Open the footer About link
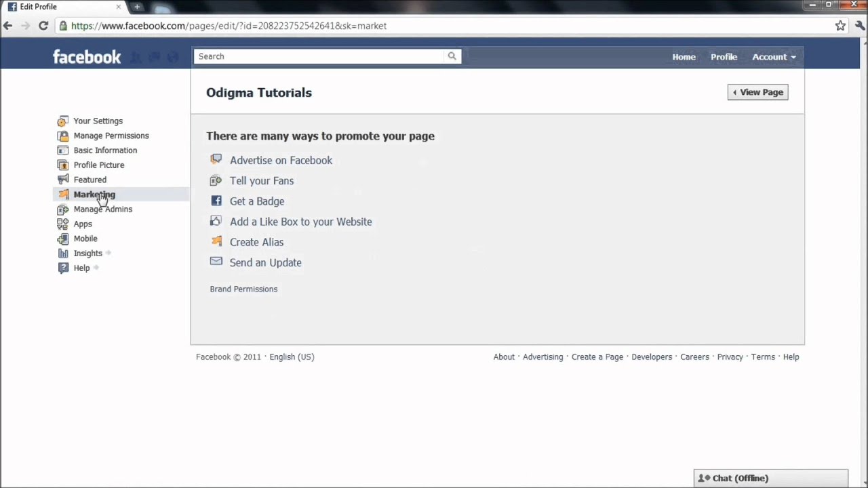868x488 pixels. pyautogui.click(x=504, y=357)
